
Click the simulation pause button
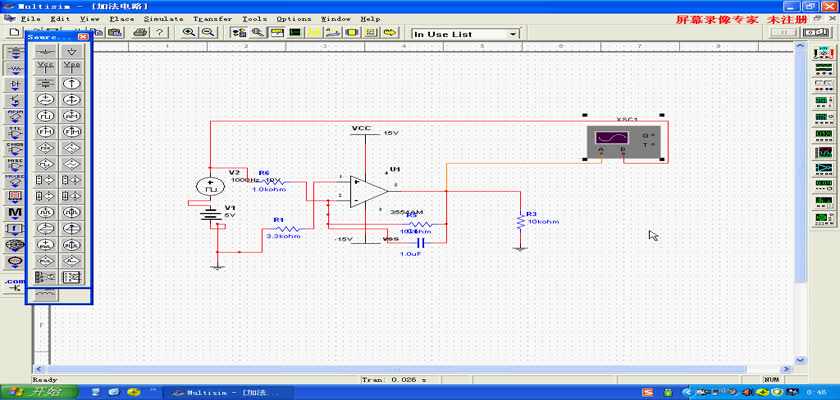click(x=784, y=33)
